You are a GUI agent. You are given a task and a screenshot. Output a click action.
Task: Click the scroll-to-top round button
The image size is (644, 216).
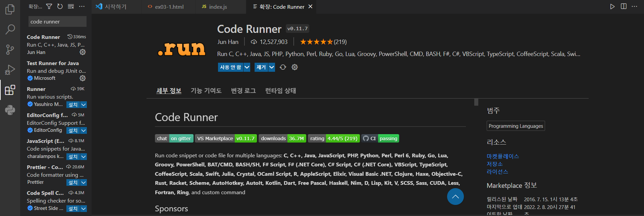[x=455, y=197]
